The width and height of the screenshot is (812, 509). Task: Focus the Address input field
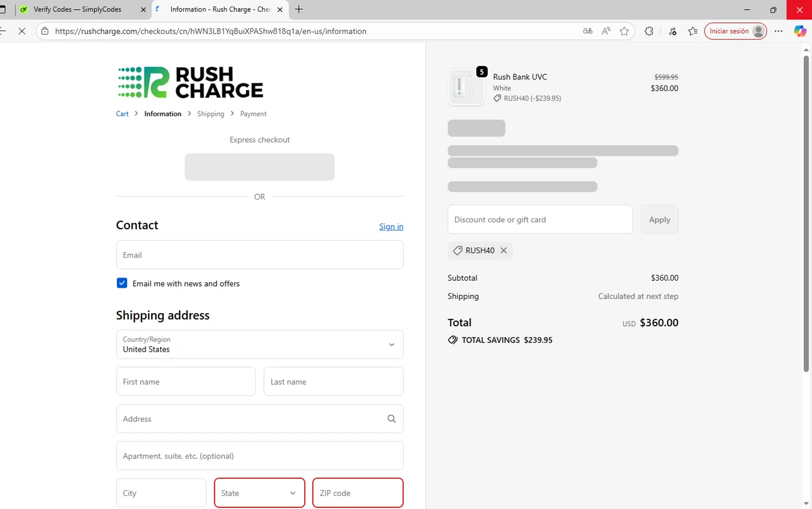(x=260, y=419)
